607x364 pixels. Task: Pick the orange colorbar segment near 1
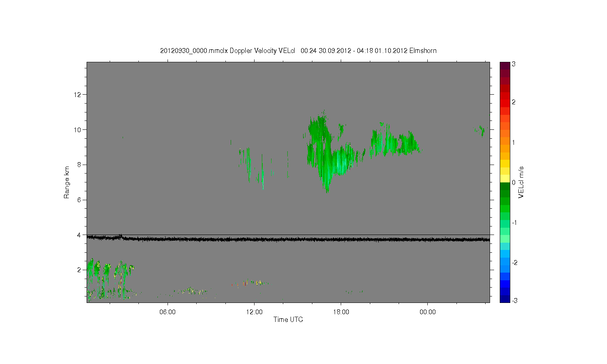[505, 141]
